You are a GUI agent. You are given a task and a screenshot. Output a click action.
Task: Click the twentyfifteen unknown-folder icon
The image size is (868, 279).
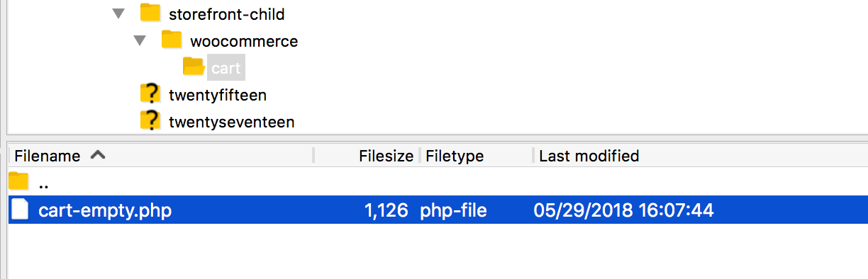pos(150,93)
